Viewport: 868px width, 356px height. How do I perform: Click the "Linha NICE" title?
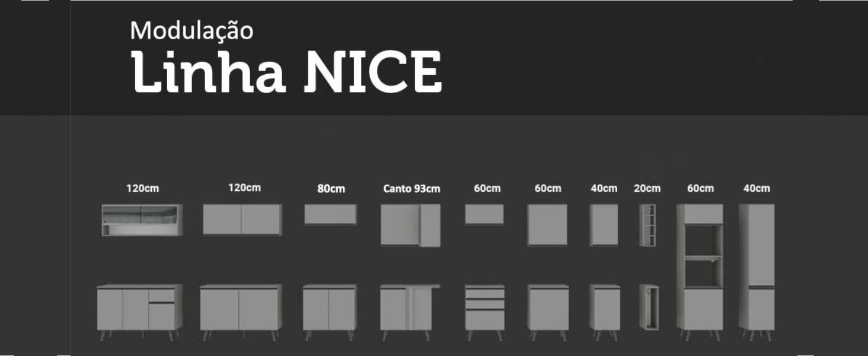coord(287,72)
